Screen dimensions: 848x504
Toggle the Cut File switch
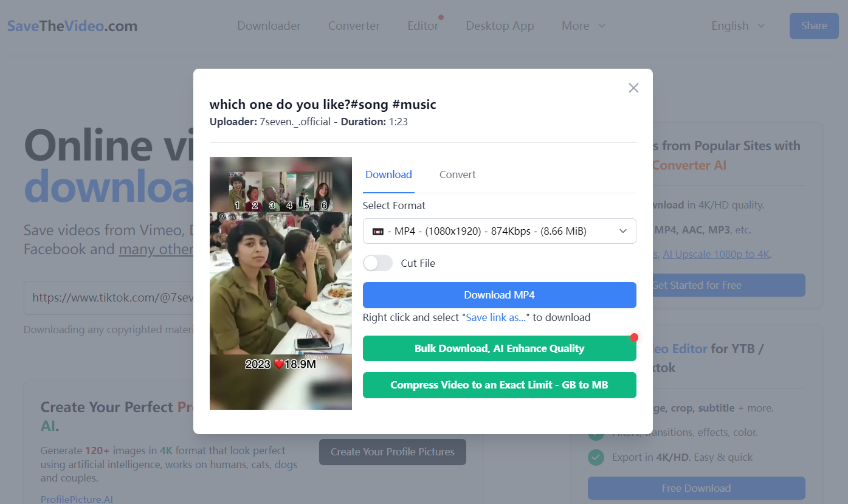378,263
